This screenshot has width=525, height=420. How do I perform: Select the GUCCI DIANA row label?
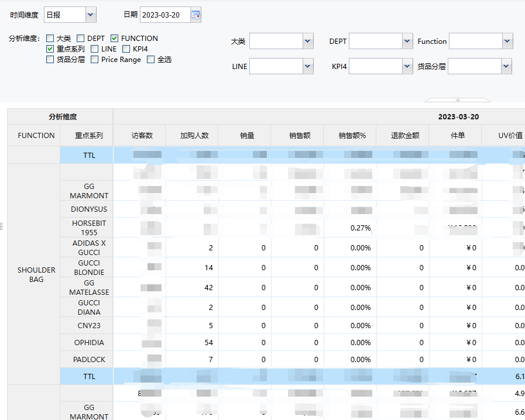pyautogui.click(x=87, y=307)
